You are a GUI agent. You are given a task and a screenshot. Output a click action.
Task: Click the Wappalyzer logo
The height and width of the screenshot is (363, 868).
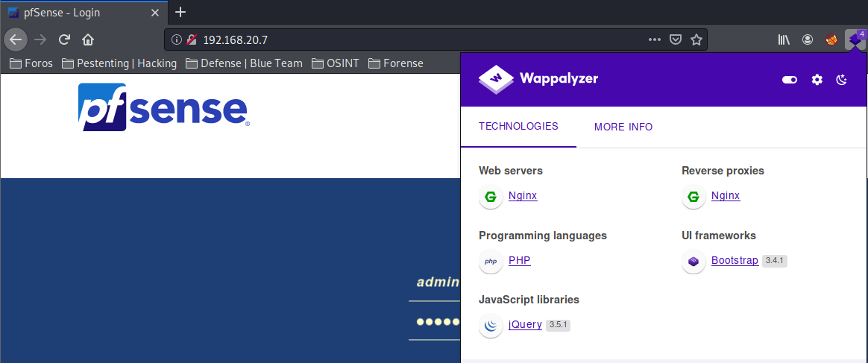(538, 78)
